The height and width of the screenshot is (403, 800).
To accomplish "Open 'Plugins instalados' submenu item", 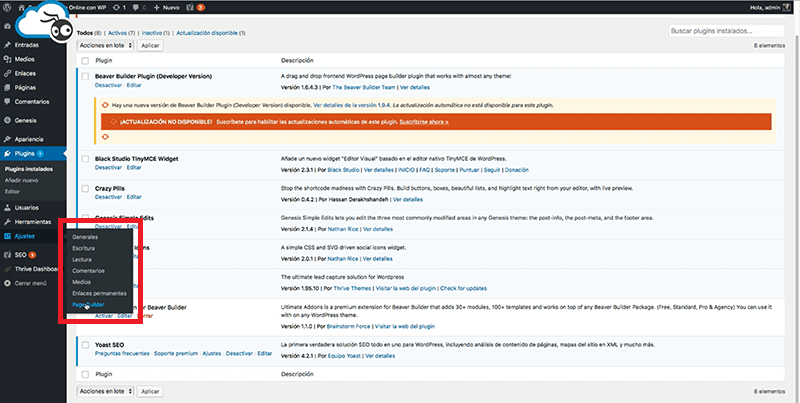I will 29,169.
